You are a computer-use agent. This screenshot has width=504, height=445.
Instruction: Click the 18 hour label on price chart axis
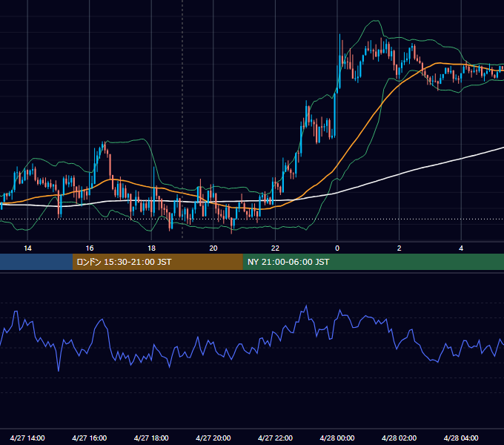tap(151, 248)
